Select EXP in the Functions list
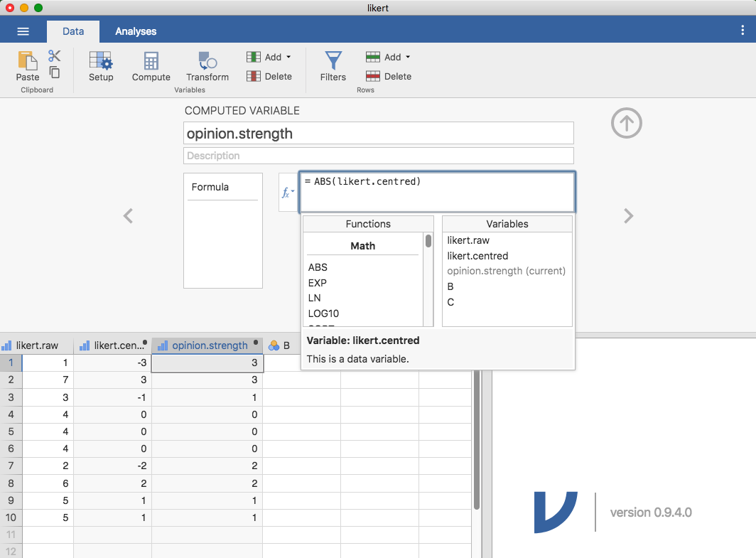 317,283
